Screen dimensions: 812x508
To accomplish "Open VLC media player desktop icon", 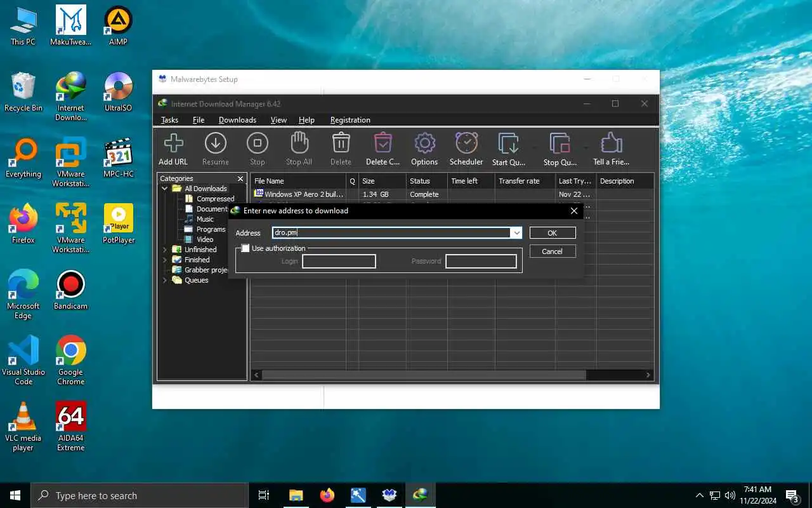I will (23, 426).
